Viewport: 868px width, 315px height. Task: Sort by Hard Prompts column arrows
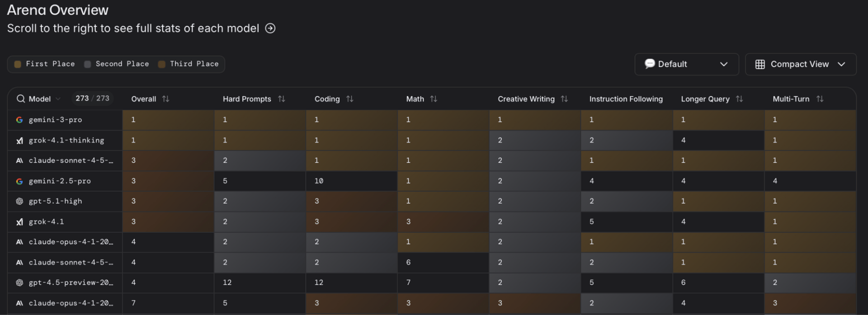click(x=282, y=99)
